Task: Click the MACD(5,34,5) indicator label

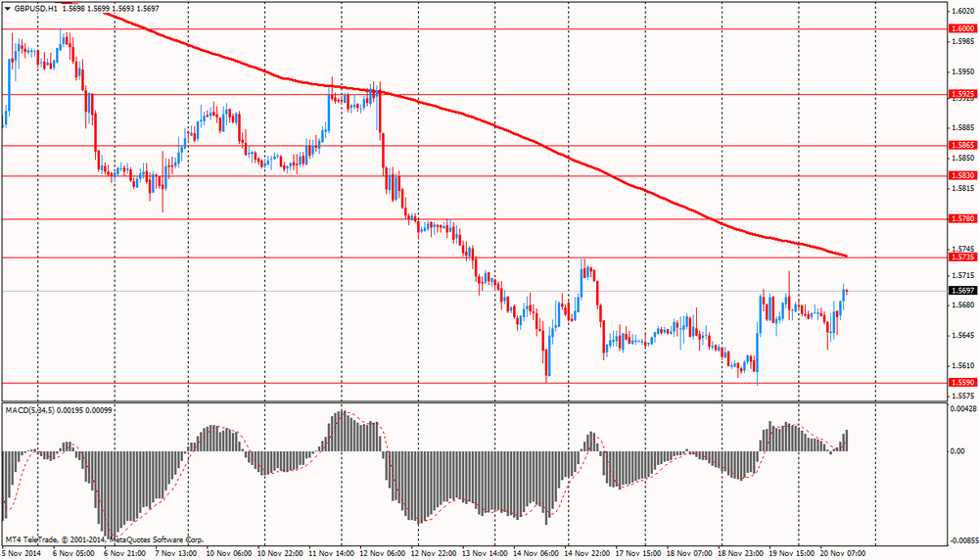Action: click(x=30, y=410)
